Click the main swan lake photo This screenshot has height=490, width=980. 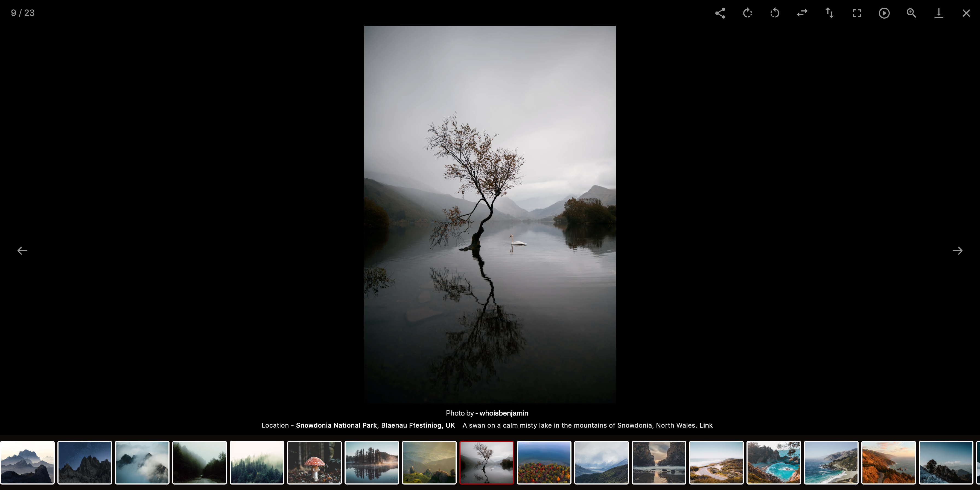[490, 214]
